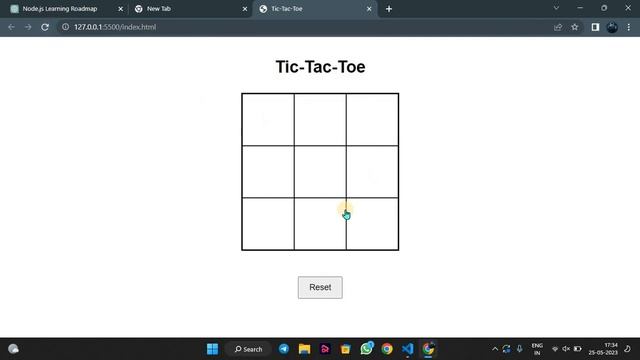The width and height of the screenshot is (640, 360).
Task: Open File Explorer from taskbar
Action: coord(304,349)
